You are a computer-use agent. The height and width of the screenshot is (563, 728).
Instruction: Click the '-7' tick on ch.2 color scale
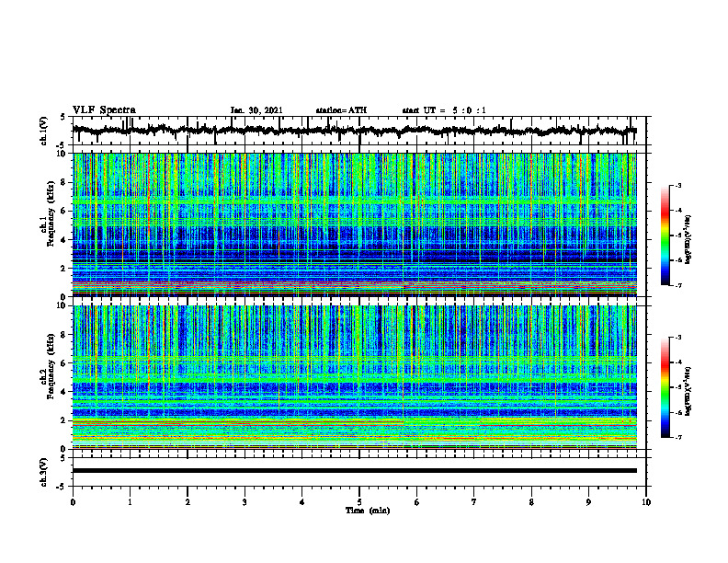678,437
